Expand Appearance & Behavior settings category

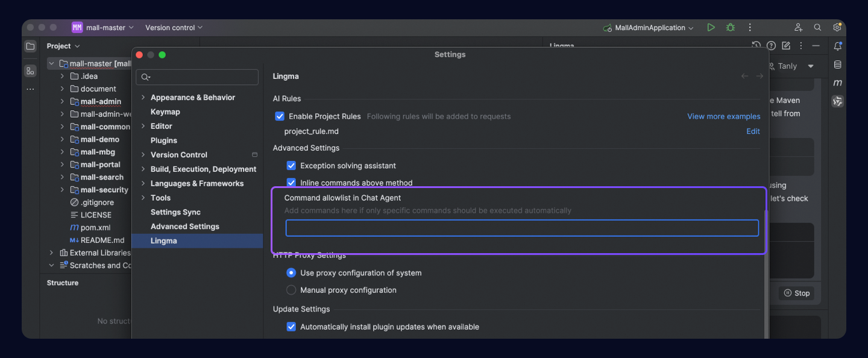coord(143,98)
